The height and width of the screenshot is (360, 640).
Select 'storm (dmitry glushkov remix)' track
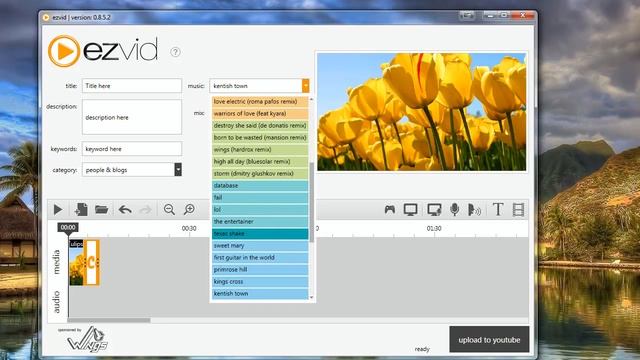[x=260, y=173]
